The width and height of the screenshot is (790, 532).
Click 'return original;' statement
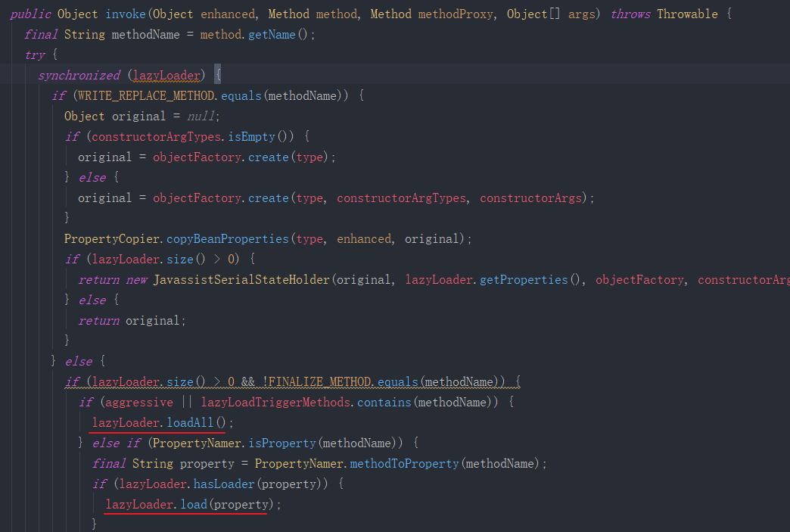click(132, 320)
